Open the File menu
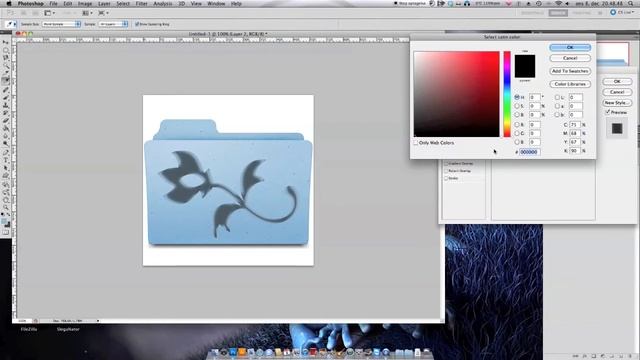640x360 pixels. point(53,4)
